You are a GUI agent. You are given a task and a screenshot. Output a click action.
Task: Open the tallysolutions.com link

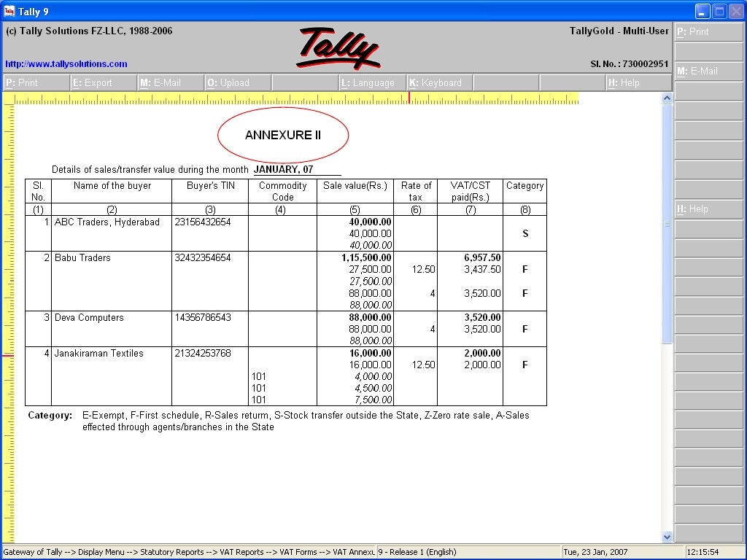pyautogui.click(x=66, y=64)
